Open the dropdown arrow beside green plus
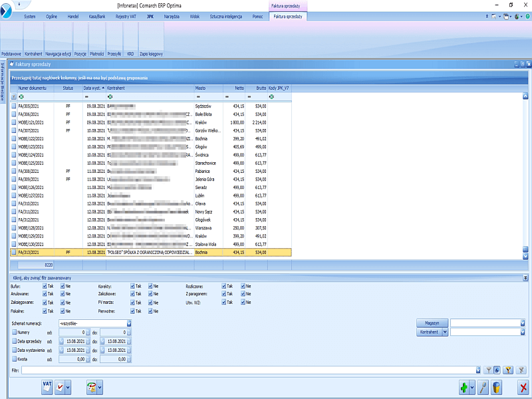Viewport: 532px width, 399px height. point(472,387)
